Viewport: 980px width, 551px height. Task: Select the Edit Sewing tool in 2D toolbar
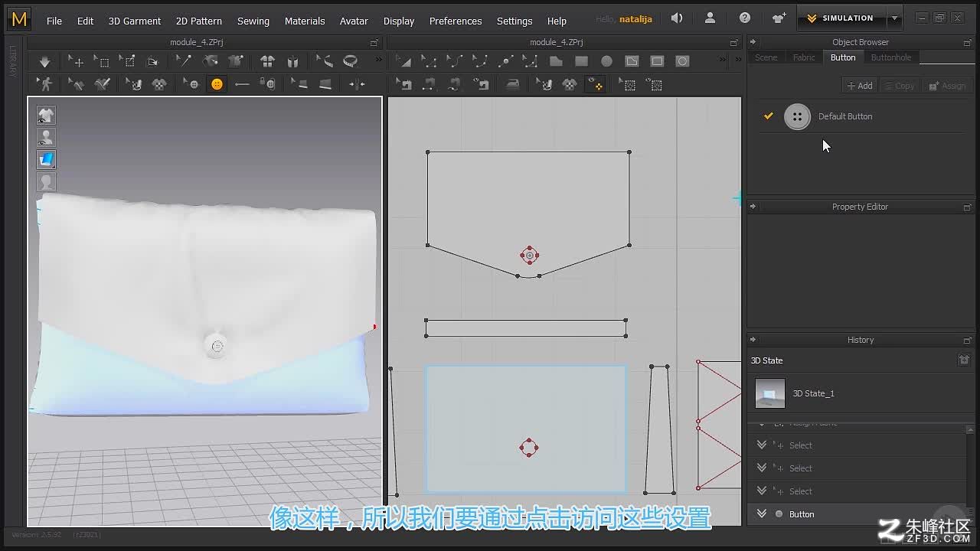pos(404,84)
